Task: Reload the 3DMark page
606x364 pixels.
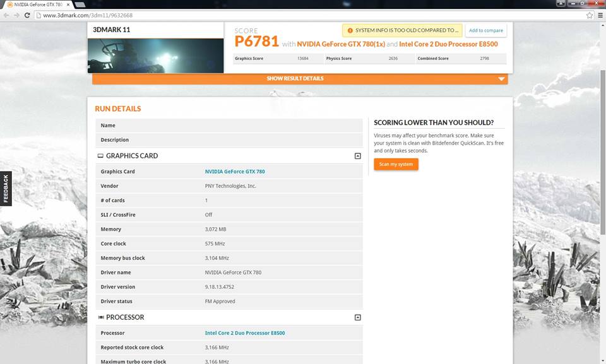Action: (27, 16)
